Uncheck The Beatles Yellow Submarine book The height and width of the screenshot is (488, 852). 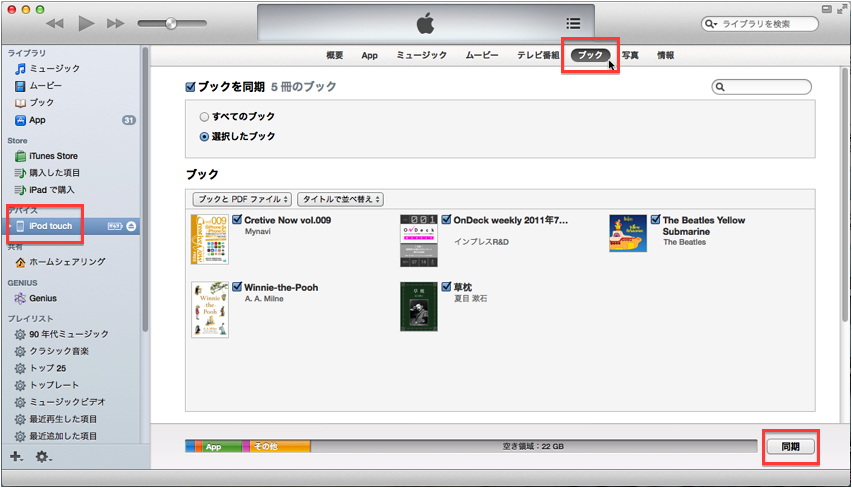coord(655,220)
